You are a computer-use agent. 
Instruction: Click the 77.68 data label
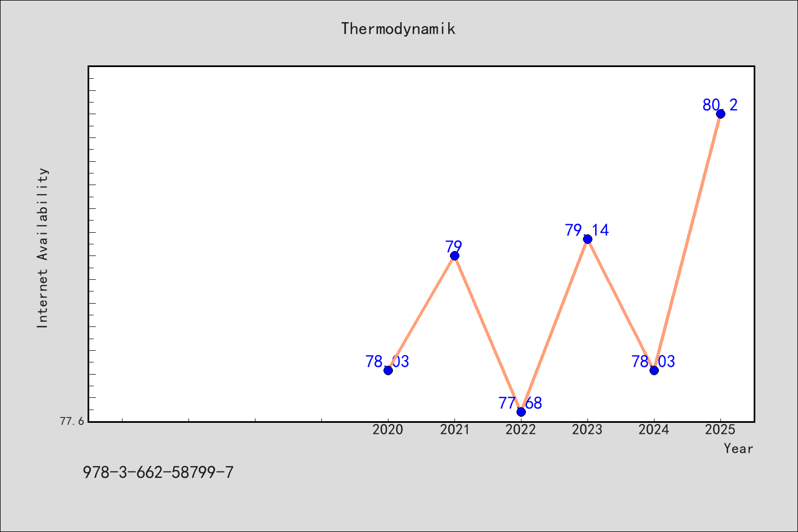click(520, 403)
